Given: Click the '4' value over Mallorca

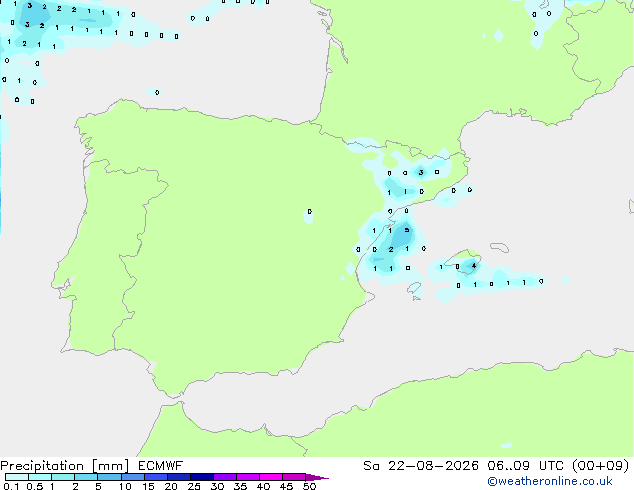Looking at the screenshot, I should [473, 266].
